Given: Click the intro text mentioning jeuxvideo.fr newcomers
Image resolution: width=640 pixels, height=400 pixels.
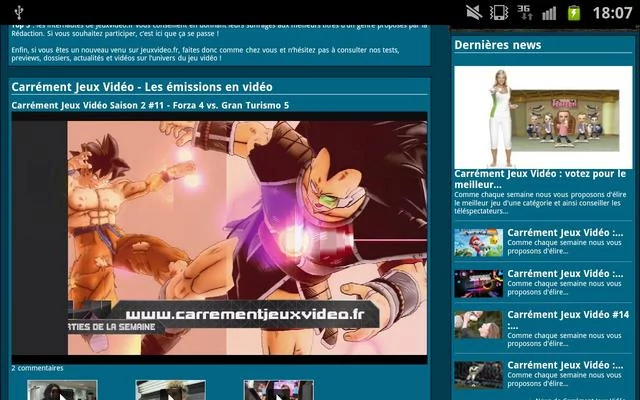Looking at the screenshot, I should tap(205, 54).
